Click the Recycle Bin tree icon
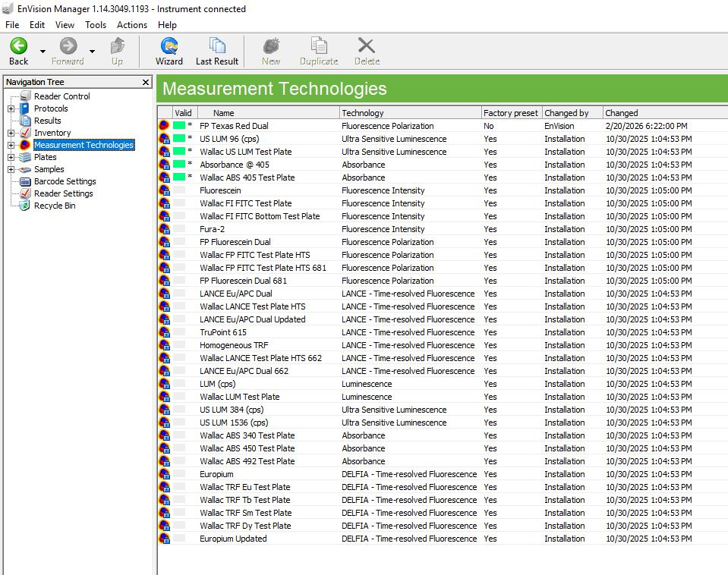The image size is (728, 575). pos(25,206)
